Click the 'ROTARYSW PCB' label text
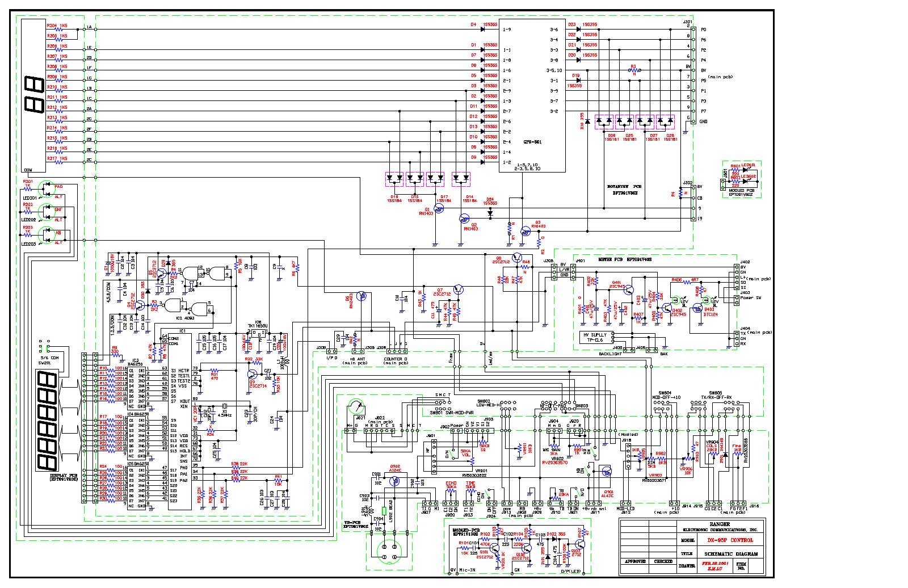908x588 pixels. [624, 186]
